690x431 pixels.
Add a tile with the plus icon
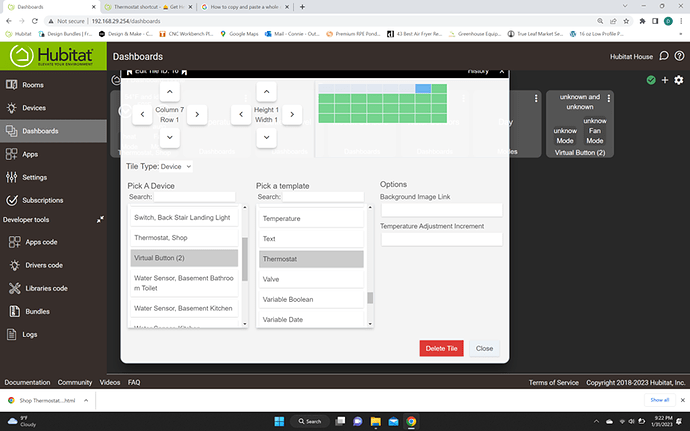665,80
